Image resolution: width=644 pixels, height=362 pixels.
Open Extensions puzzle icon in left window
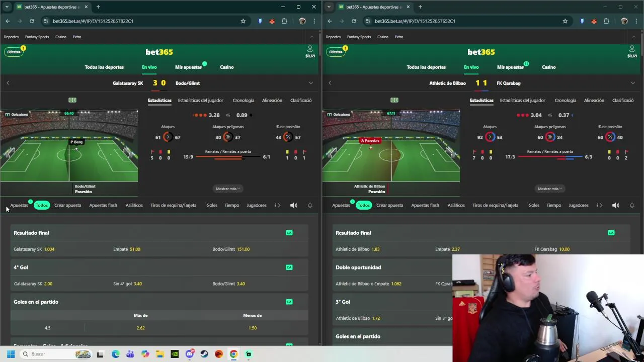pyautogui.click(x=284, y=21)
